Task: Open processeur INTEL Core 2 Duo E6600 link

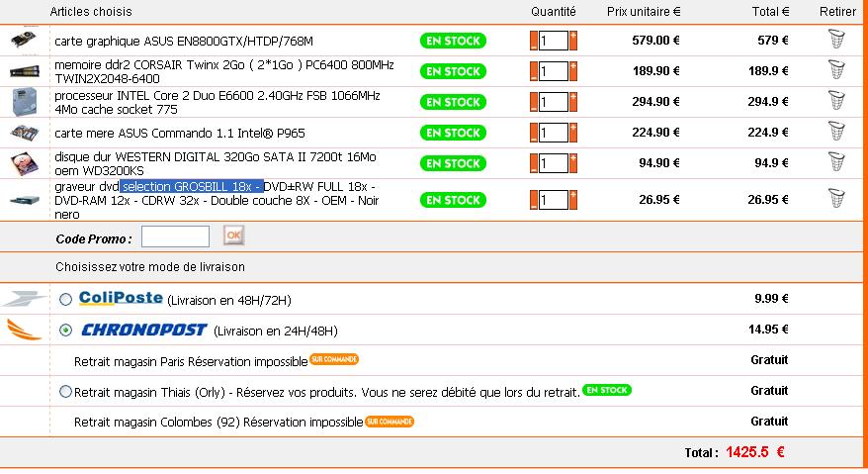Action: [x=217, y=103]
